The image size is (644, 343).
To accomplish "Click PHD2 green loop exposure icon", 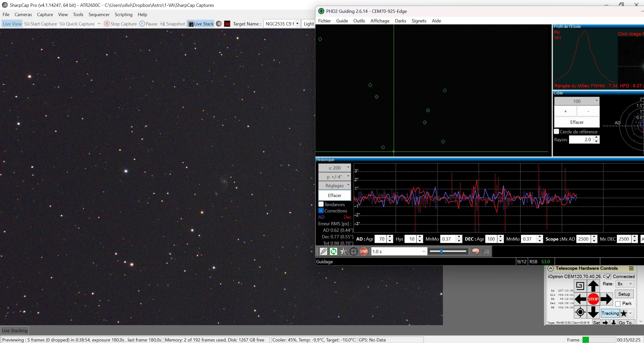I will pos(334,251).
